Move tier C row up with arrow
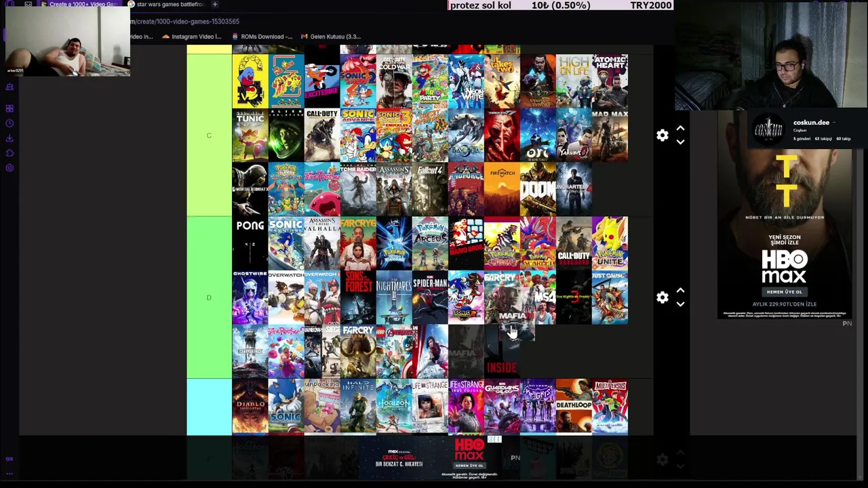Image resolution: width=868 pixels, height=488 pixels. (680, 129)
